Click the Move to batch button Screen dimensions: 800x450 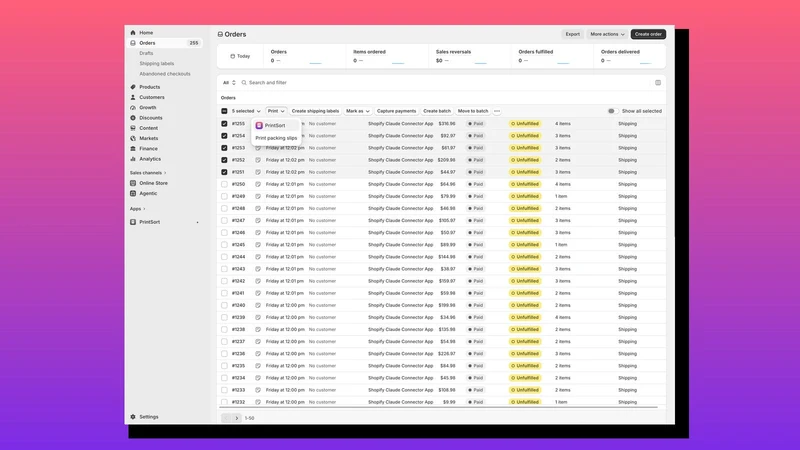(473, 111)
